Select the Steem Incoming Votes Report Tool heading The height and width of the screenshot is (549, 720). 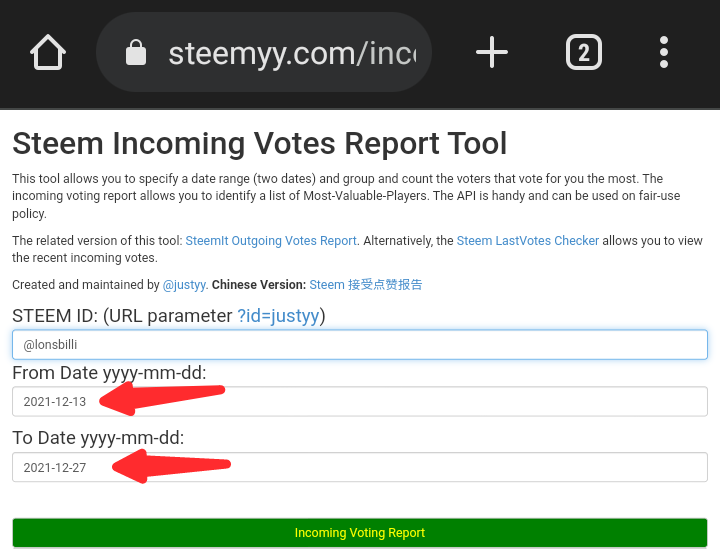coord(259,143)
